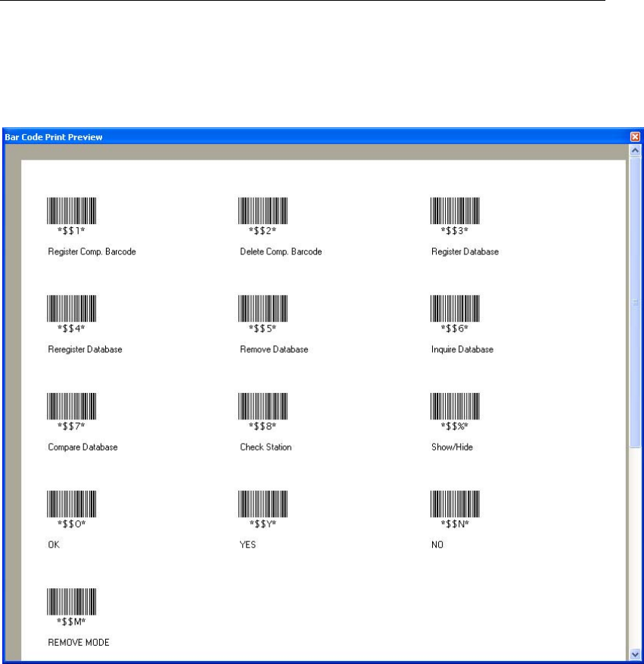
Task: Click the *$$5* barcode image
Action: (263, 308)
